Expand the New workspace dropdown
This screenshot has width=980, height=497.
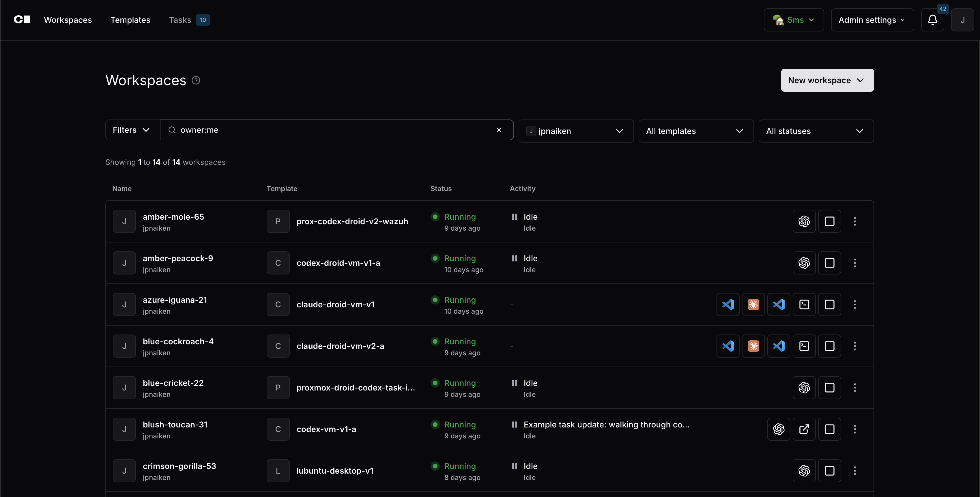[827, 80]
